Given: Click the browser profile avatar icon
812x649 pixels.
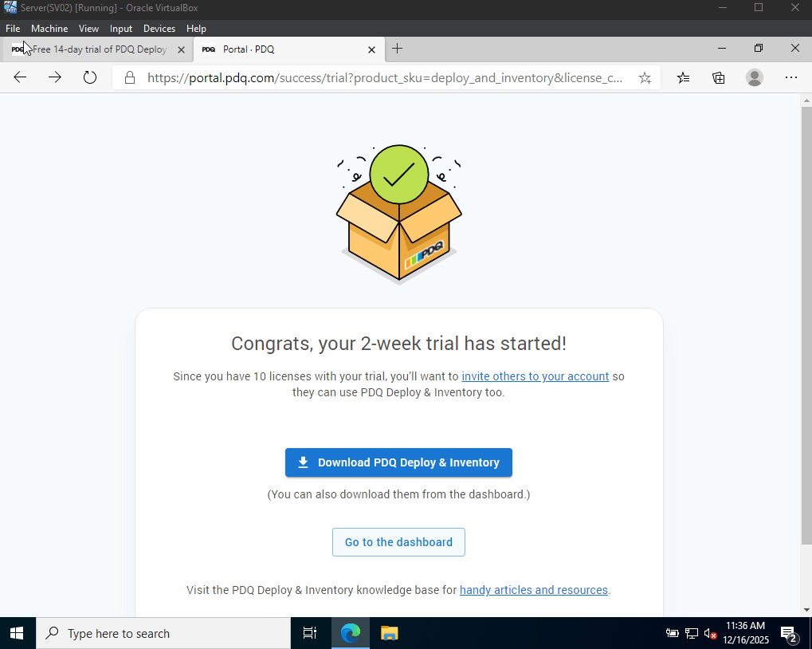Looking at the screenshot, I should [x=755, y=77].
